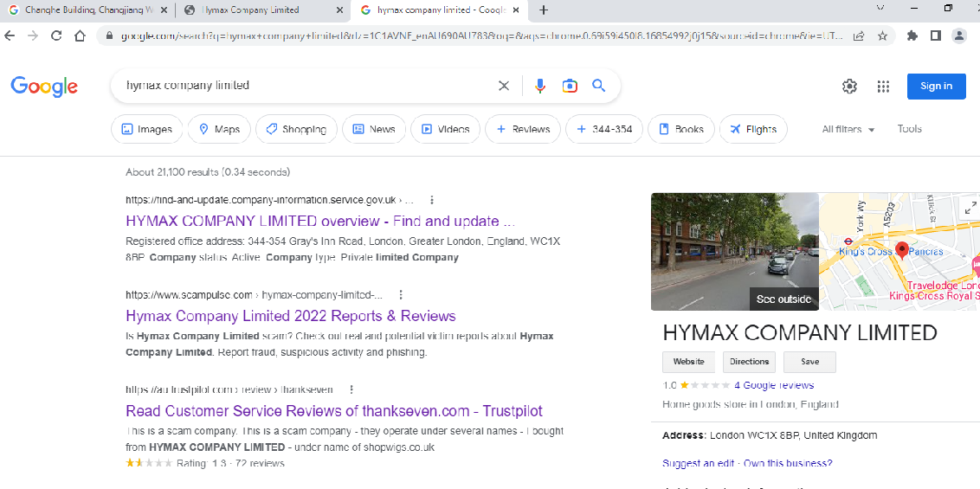Filter results by Videos
This screenshot has height=489, width=980.
[x=445, y=129]
